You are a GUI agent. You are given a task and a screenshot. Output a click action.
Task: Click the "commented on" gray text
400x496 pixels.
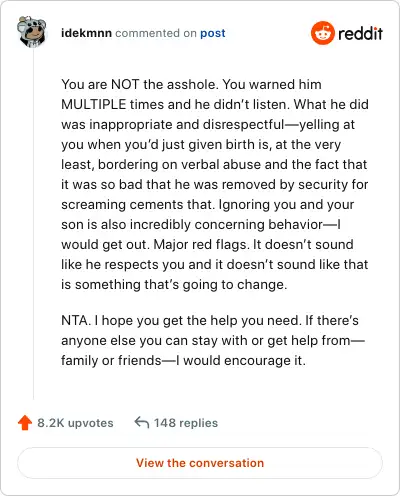pyautogui.click(x=156, y=33)
